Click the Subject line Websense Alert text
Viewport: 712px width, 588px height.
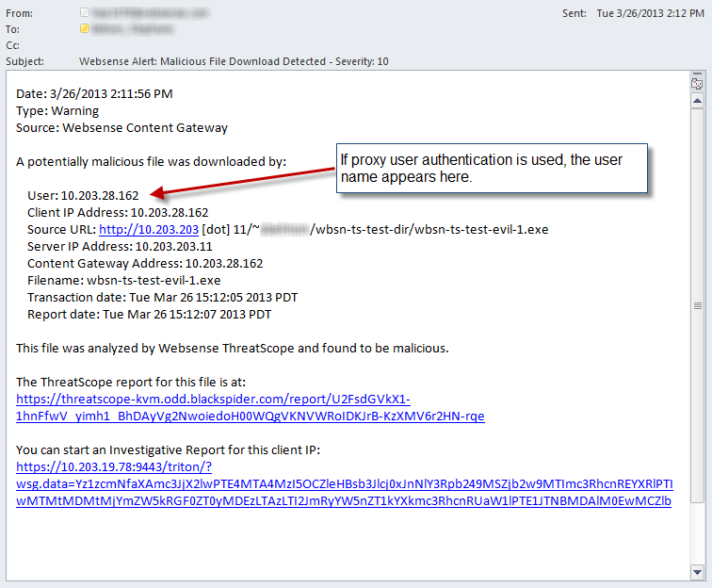point(234,61)
